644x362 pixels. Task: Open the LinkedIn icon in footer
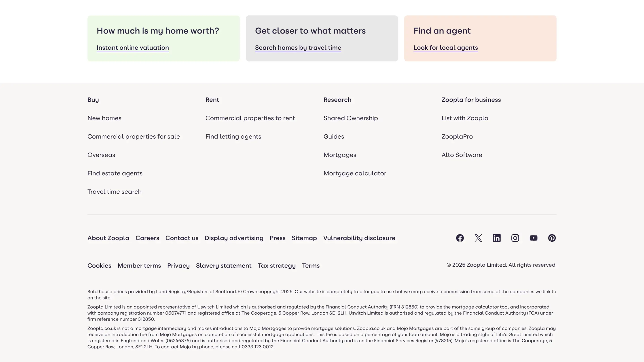tap(496, 238)
